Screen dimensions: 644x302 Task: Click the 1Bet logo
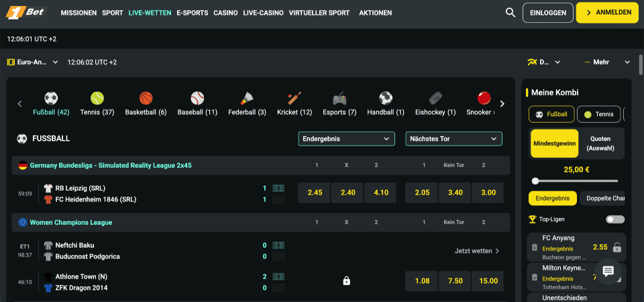(27, 12)
